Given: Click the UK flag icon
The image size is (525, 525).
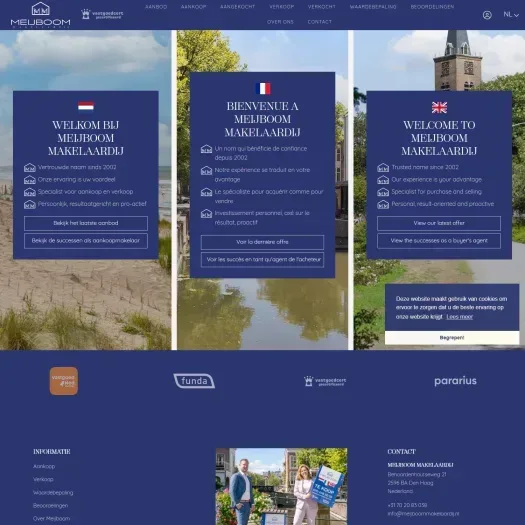Looking at the screenshot, I should (439, 107).
